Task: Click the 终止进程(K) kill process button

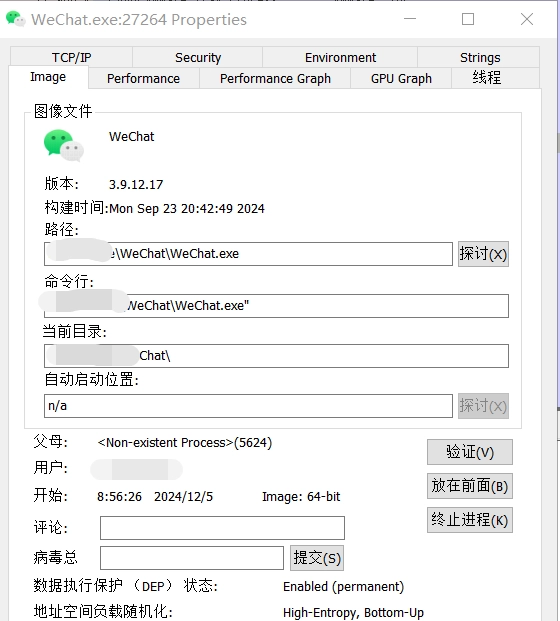Action: [470, 520]
